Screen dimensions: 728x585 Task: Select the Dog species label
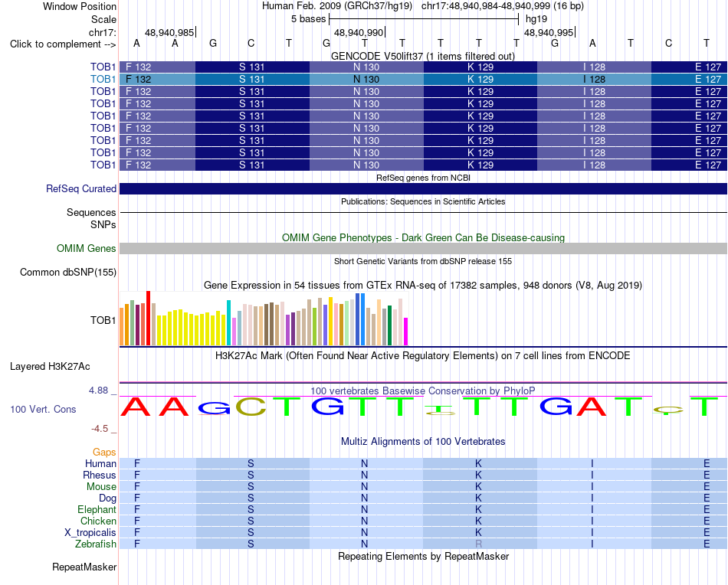(107, 498)
